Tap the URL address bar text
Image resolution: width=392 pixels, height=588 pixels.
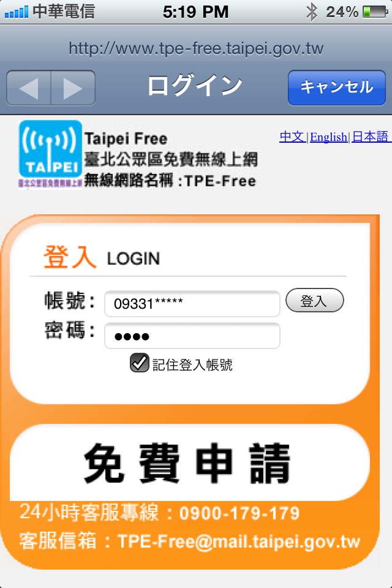pos(196,48)
